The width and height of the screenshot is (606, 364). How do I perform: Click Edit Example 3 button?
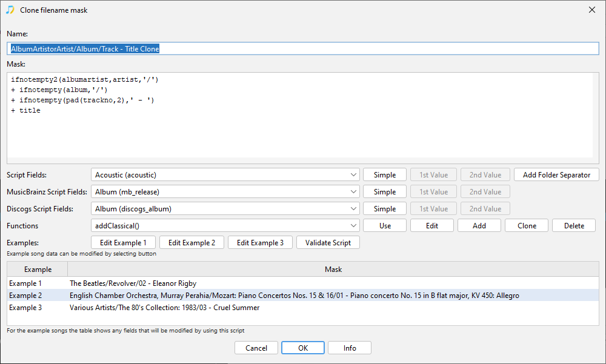point(260,243)
